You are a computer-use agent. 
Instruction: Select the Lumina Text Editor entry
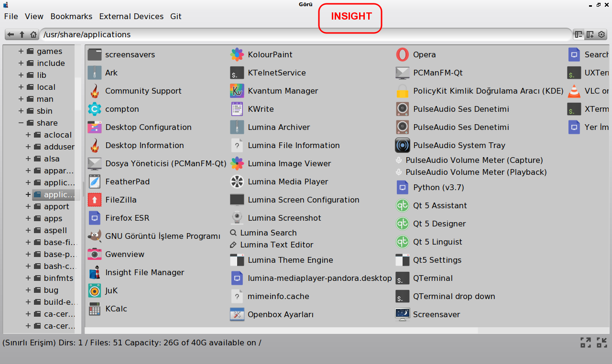coord(272,245)
